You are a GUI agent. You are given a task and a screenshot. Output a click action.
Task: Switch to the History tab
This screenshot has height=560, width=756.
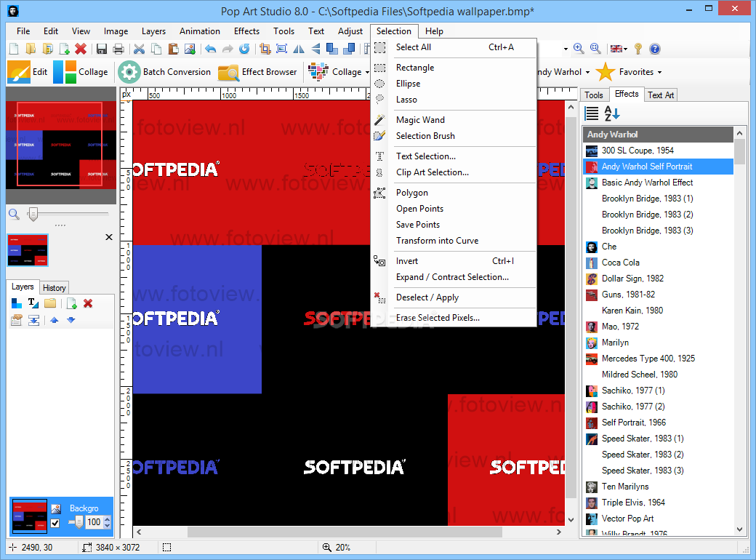(x=55, y=287)
